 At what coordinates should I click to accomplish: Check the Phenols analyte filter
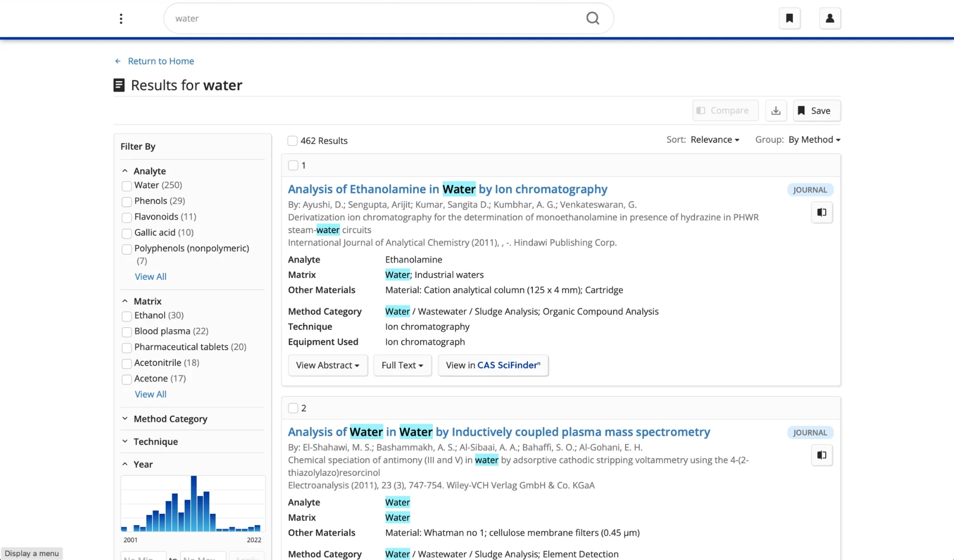(x=127, y=202)
